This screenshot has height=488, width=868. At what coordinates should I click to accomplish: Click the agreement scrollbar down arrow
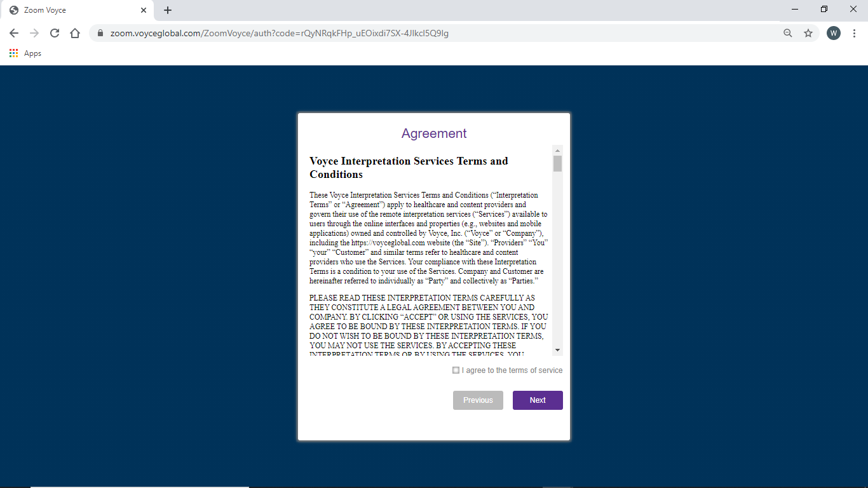click(557, 350)
